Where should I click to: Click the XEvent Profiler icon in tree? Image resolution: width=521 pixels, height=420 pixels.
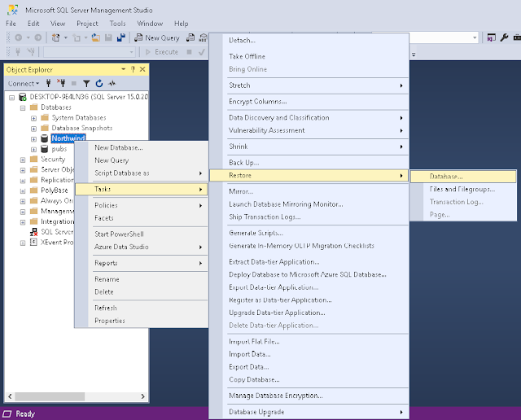33,242
